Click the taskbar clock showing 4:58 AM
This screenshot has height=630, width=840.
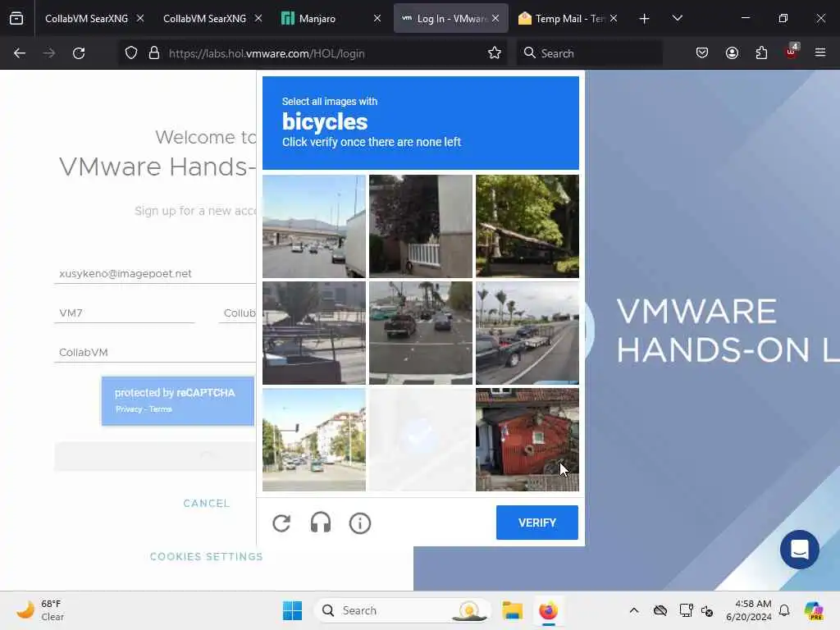[748, 610]
